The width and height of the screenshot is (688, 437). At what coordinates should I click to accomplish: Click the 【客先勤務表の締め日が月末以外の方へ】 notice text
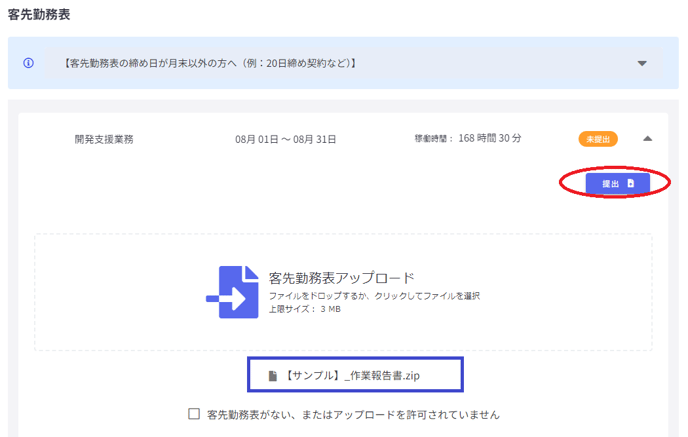(x=209, y=63)
